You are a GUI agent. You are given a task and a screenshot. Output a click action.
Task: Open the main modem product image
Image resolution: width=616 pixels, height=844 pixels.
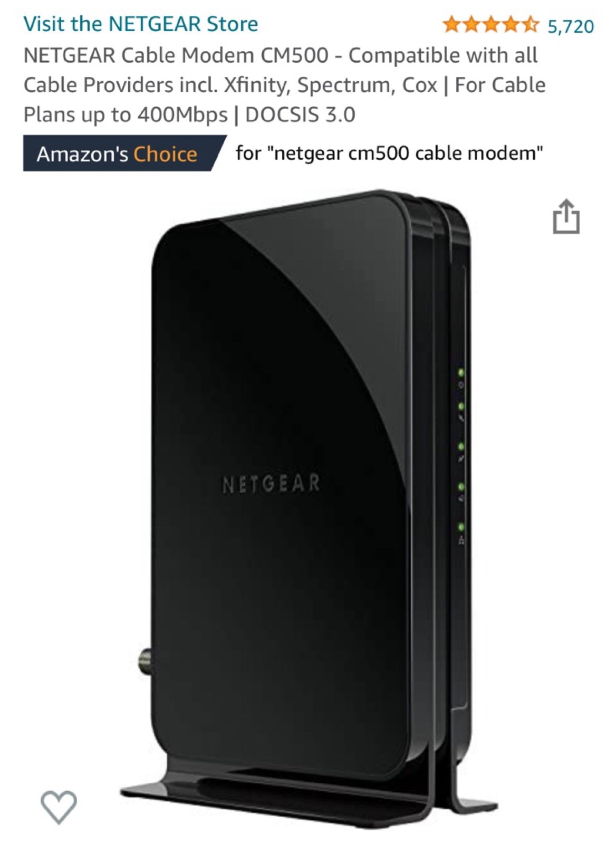coord(309,506)
